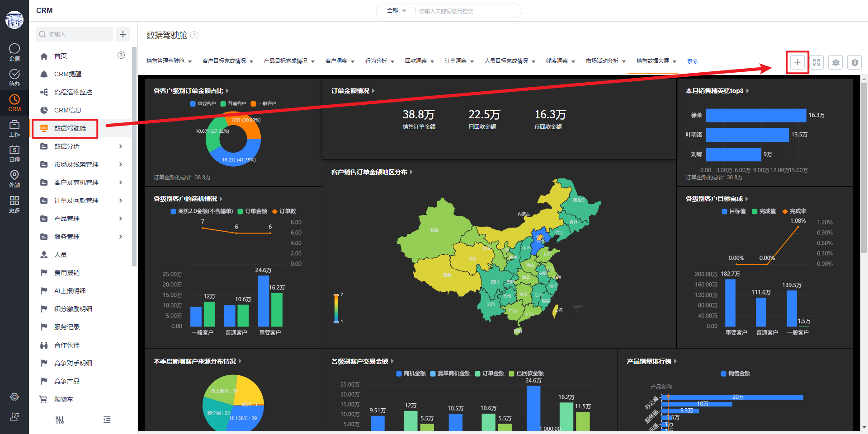
Task: Toggle 商机金额 legend series
Action: 411,373
